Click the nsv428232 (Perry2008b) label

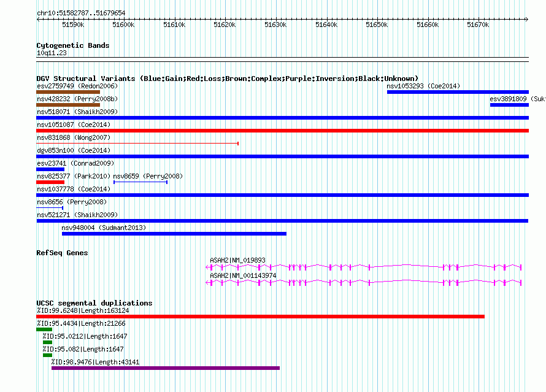(x=77, y=99)
